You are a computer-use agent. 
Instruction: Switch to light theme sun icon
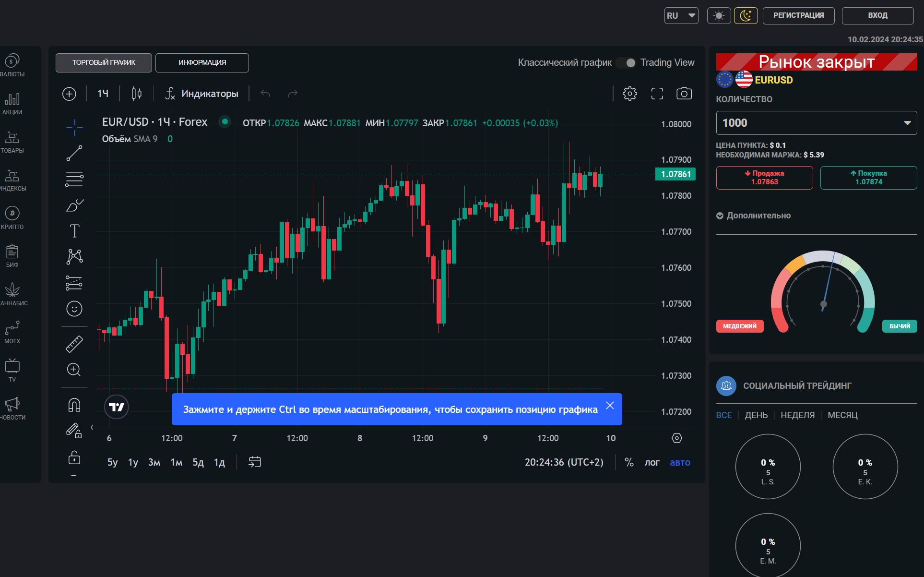pos(719,16)
